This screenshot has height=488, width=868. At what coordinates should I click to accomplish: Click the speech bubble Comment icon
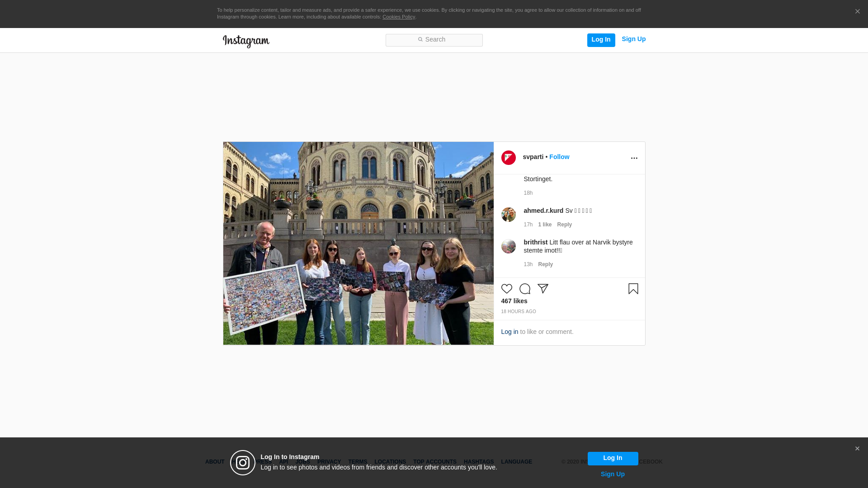[x=524, y=289]
